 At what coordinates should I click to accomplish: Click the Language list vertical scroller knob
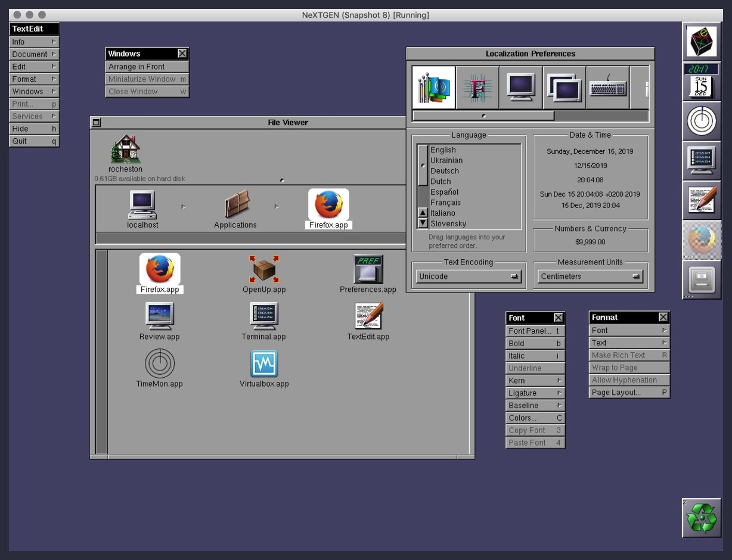[x=423, y=166]
